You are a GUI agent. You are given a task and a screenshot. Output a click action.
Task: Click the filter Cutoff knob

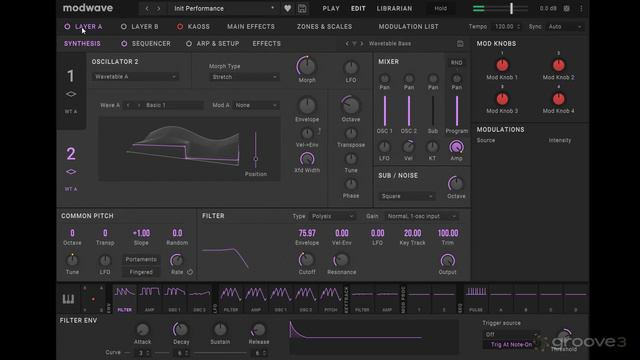pos(307,260)
